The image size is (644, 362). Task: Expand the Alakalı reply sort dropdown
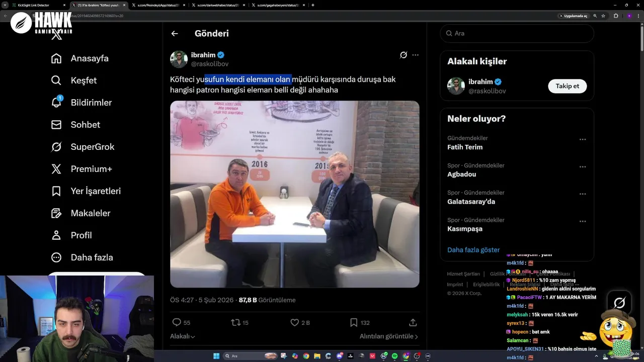tap(183, 336)
